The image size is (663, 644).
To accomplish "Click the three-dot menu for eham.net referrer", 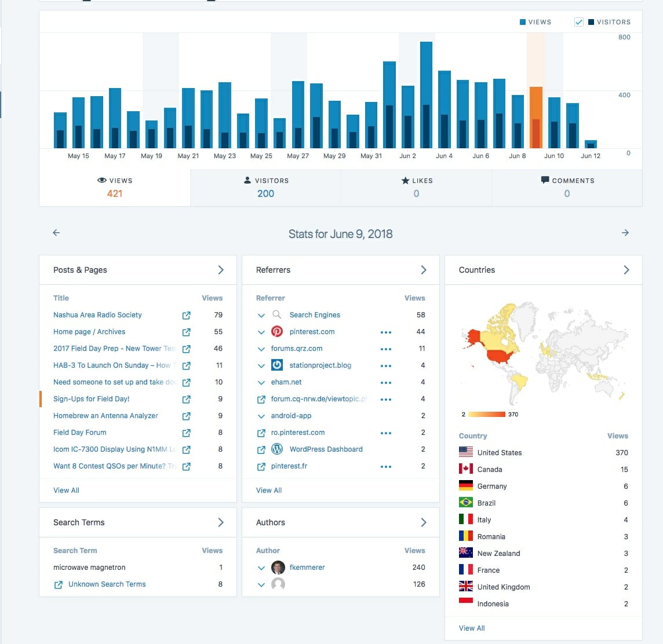I will point(386,383).
